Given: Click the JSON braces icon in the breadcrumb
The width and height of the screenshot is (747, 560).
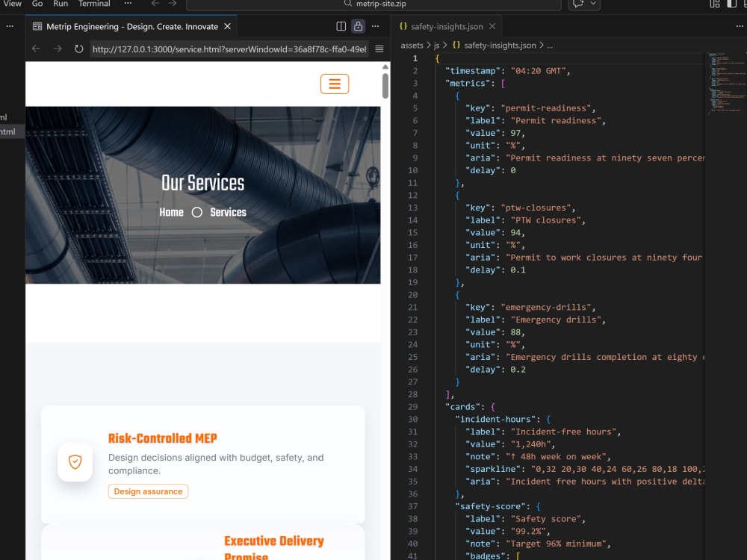Looking at the screenshot, I should point(456,46).
